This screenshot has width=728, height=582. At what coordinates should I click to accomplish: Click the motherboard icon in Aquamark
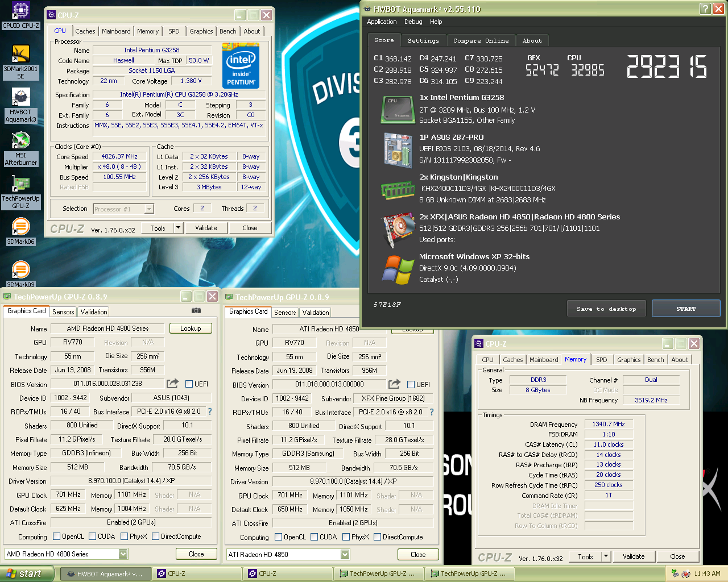tap(398, 150)
